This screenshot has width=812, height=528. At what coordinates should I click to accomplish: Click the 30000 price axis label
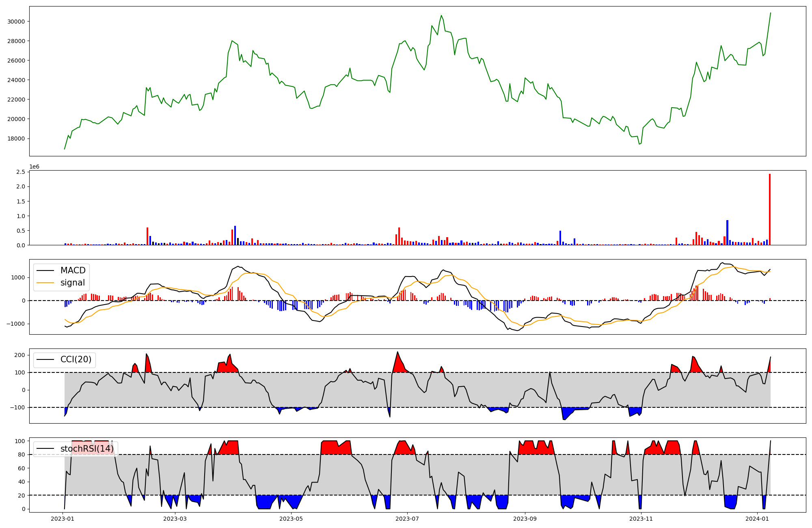tap(16, 22)
